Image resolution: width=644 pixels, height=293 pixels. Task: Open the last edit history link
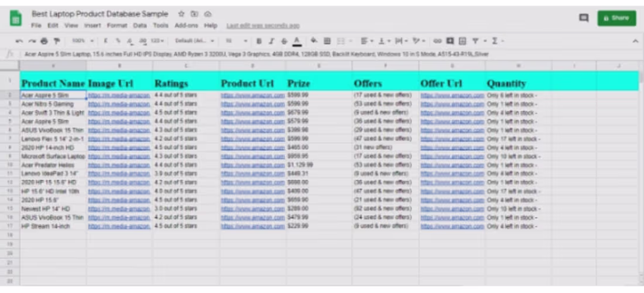pyautogui.click(x=263, y=26)
